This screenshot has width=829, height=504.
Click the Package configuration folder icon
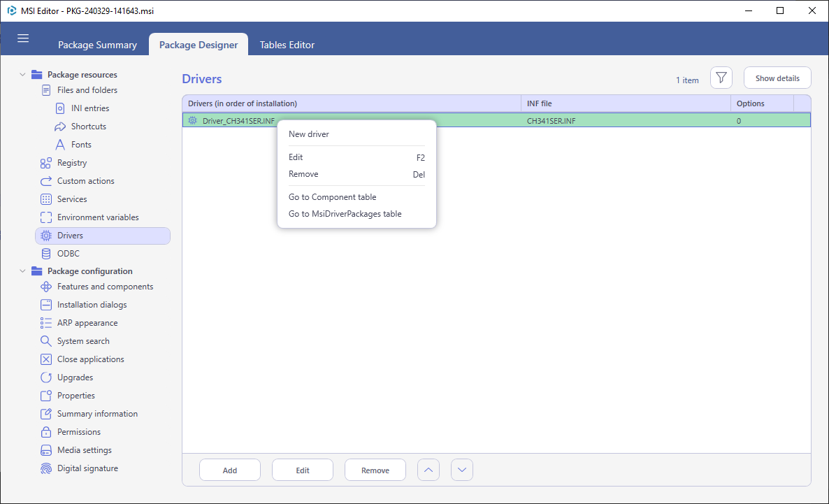(x=36, y=271)
